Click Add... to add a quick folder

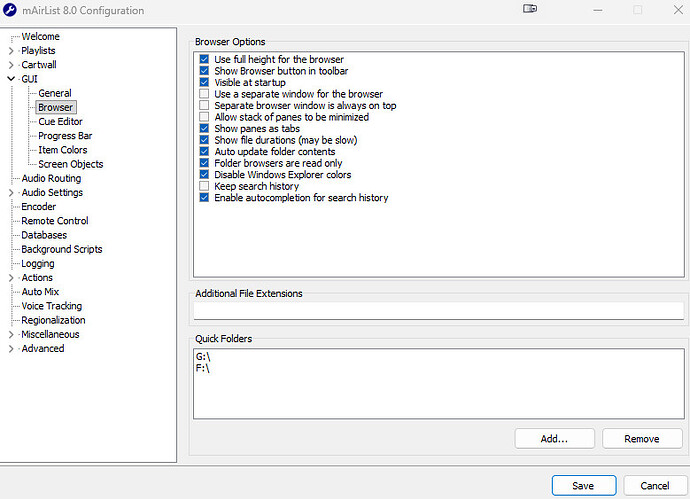554,439
